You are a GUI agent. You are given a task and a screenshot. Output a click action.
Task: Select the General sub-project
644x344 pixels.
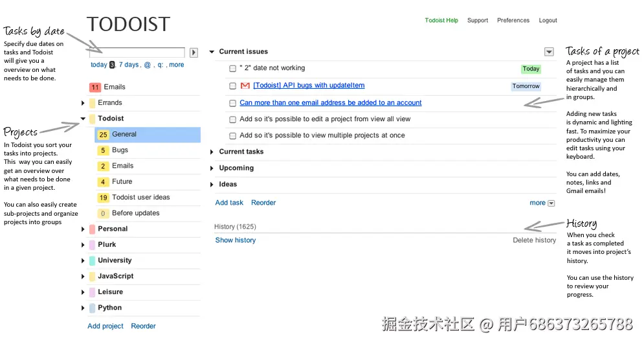(148, 135)
